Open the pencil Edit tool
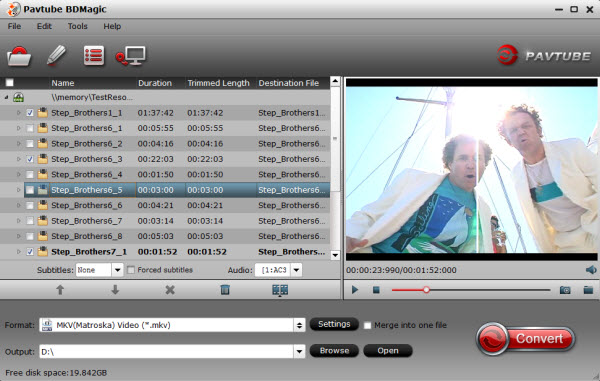Viewport: 600px width, 381px height. (x=56, y=55)
